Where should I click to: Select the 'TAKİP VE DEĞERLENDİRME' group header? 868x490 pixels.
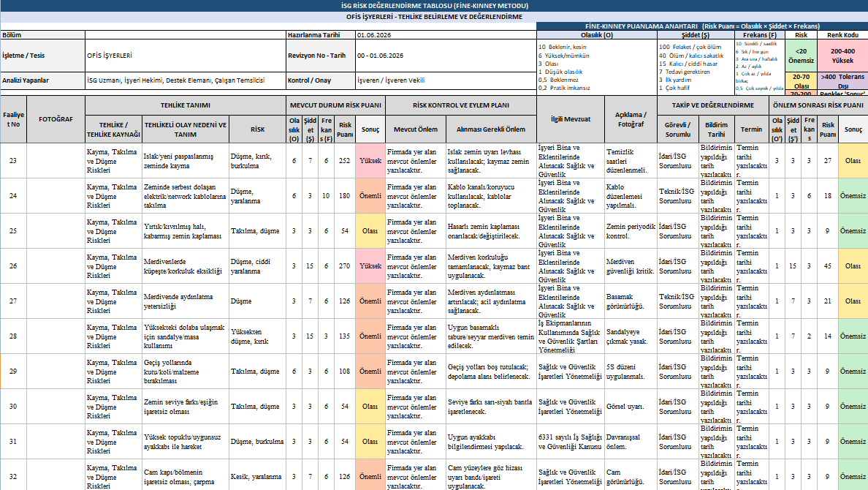[713, 105]
